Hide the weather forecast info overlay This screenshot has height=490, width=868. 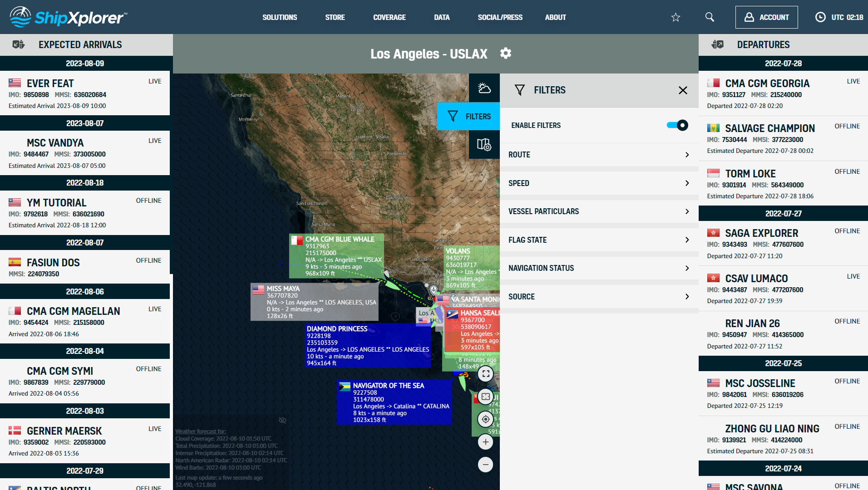(282, 420)
